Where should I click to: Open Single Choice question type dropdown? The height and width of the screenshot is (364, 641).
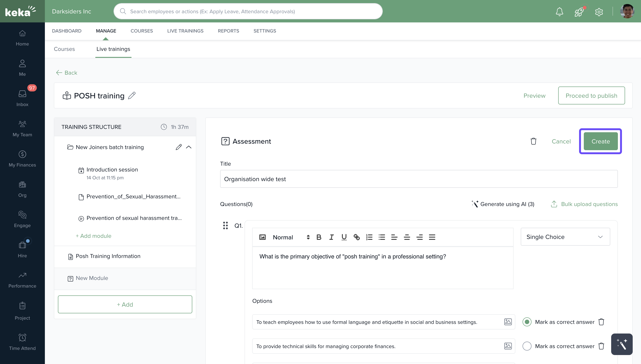coord(565,237)
